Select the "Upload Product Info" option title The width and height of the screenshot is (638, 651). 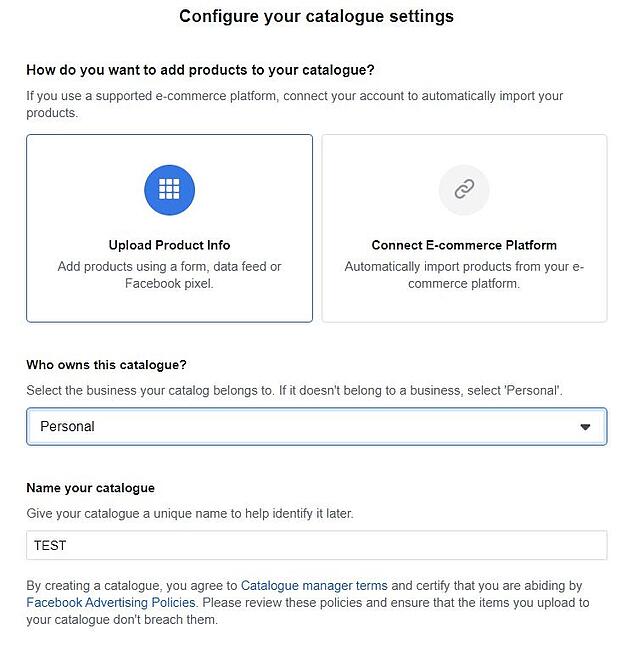pos(169,245)
